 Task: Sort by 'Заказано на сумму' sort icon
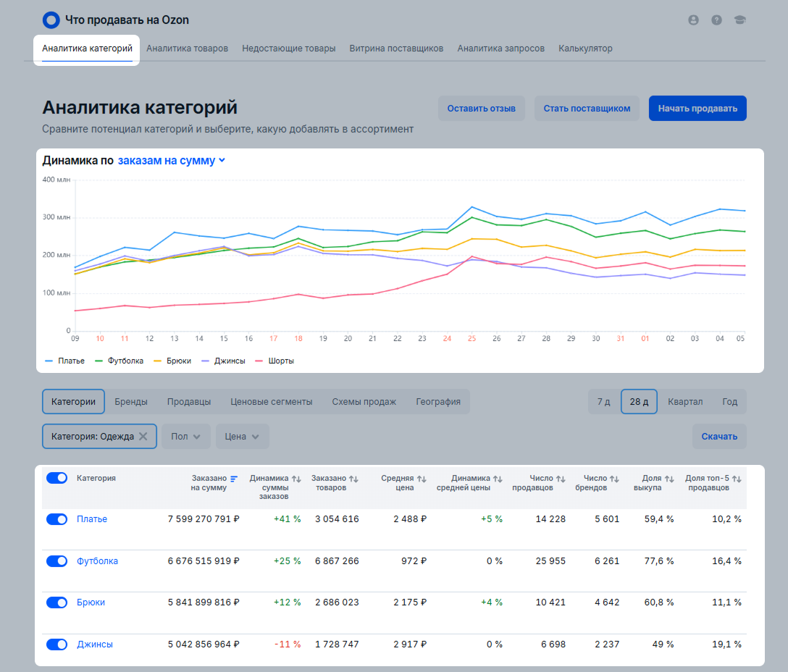coord(234,479)
